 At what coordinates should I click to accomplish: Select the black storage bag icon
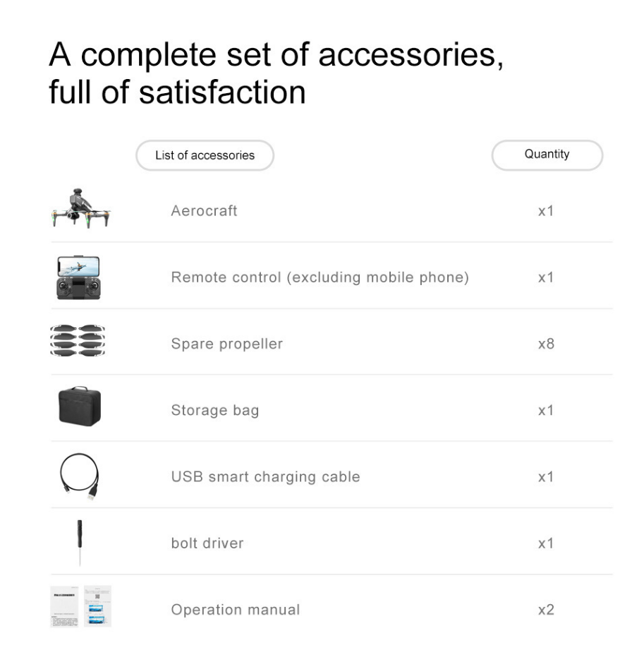pyautogui.click(x=80, y=407)
